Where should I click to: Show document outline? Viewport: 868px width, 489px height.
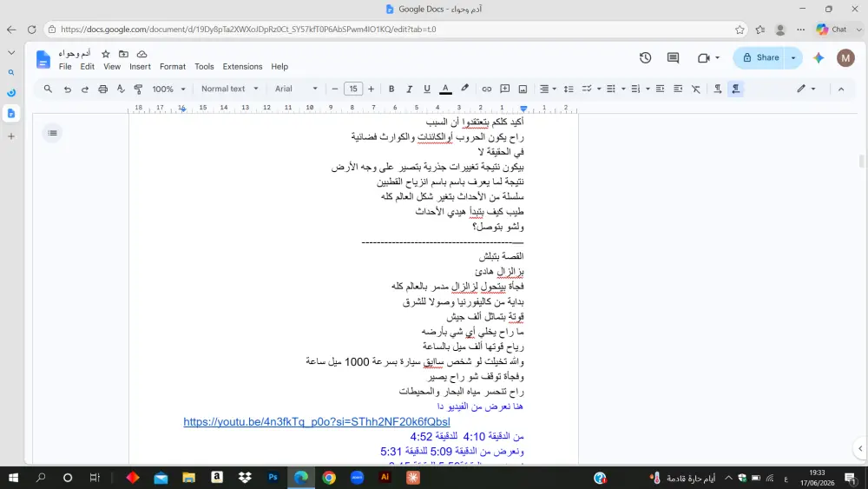pos(52,133)
